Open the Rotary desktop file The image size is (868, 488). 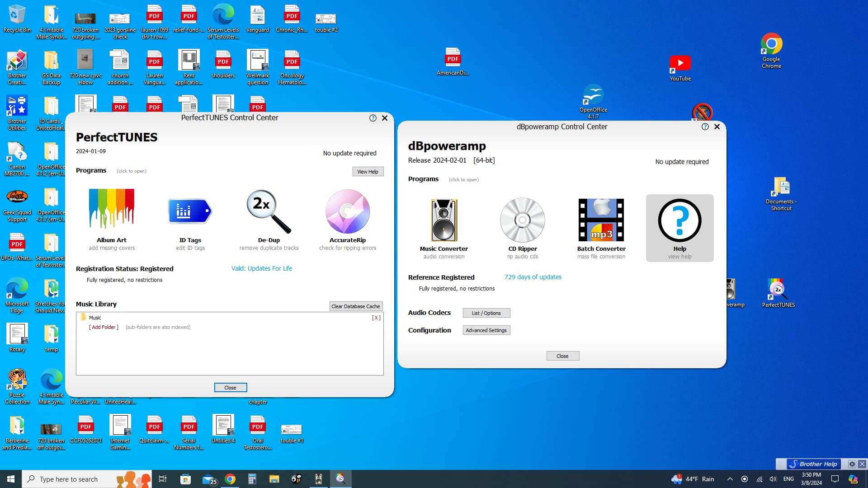point(17,338)
